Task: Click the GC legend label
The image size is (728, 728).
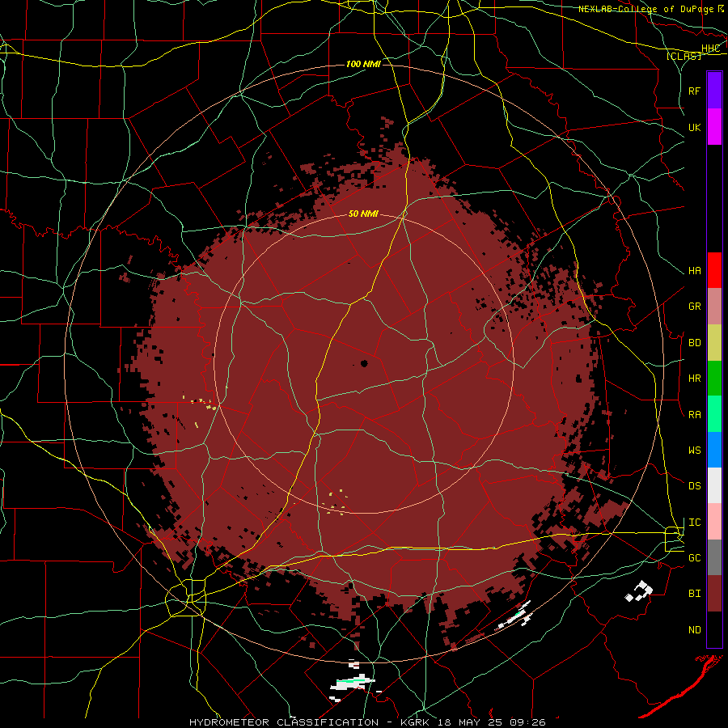Action: (694, 558)
